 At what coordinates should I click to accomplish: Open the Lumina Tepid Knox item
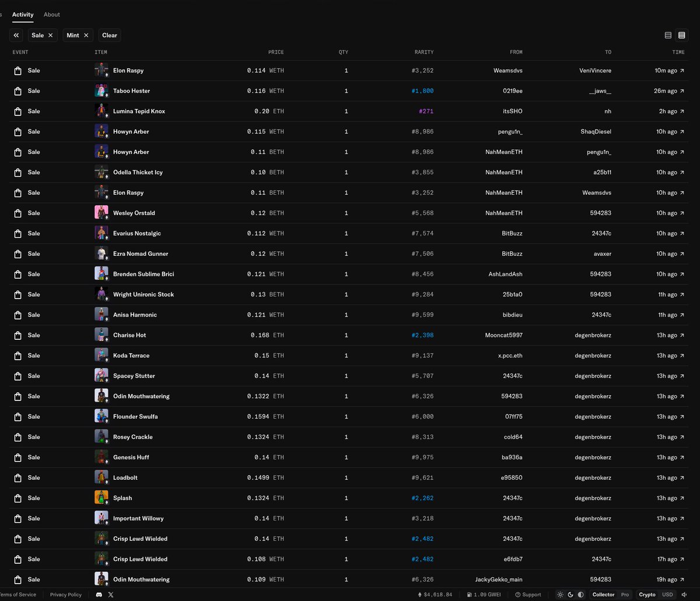[x=139, y=111]
